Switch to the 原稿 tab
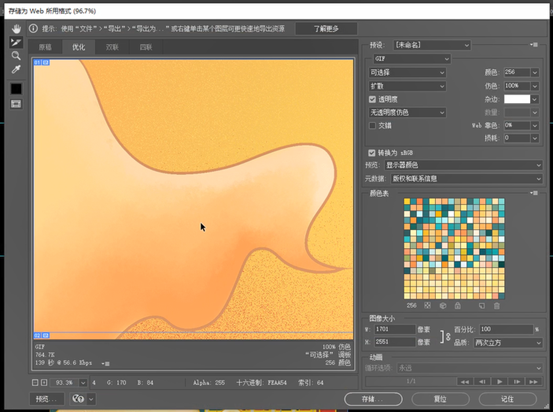 (45, 47)
